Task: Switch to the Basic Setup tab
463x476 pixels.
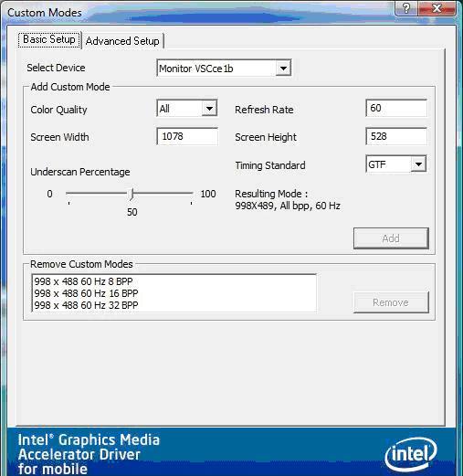Action: tap(49, 40)
